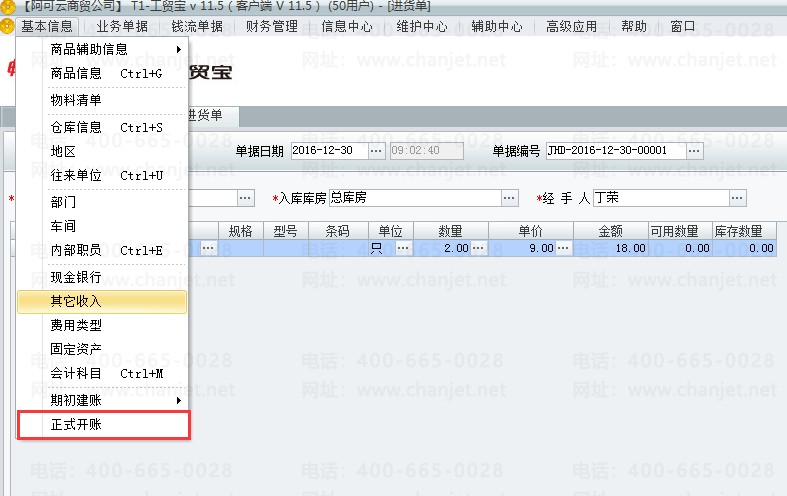Image resolution: width=787 pixels, height=496 pixels.
Task: Click the ellipsis next to unit price 9.00
Action: point(564,248)
